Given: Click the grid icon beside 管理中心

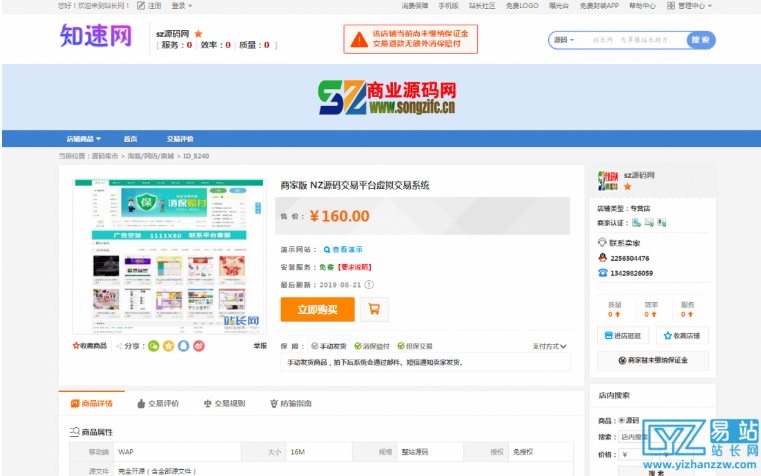Looking at the screenshot, I should (x=671, y=5).
